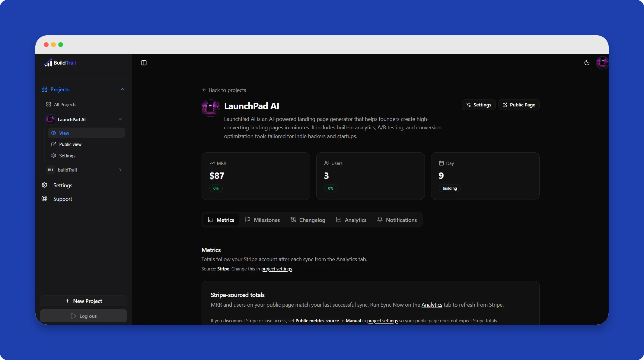Click the MRR value $87
Image resolution: width=644 pixels, height=360 pixels.
217,175
